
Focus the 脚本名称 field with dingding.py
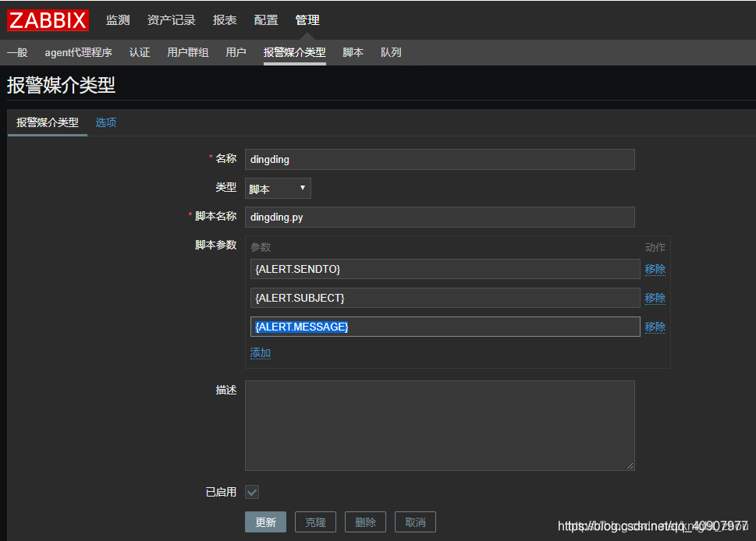[440, 217]
